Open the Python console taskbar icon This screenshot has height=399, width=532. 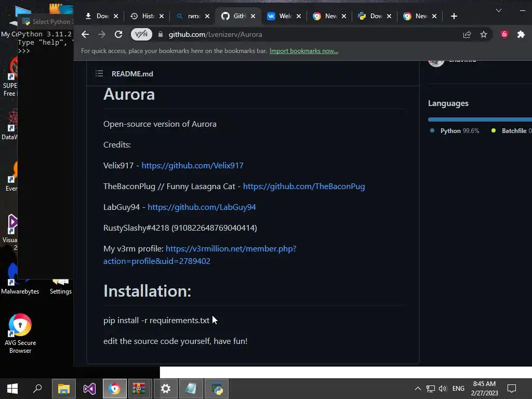point(217,389)
